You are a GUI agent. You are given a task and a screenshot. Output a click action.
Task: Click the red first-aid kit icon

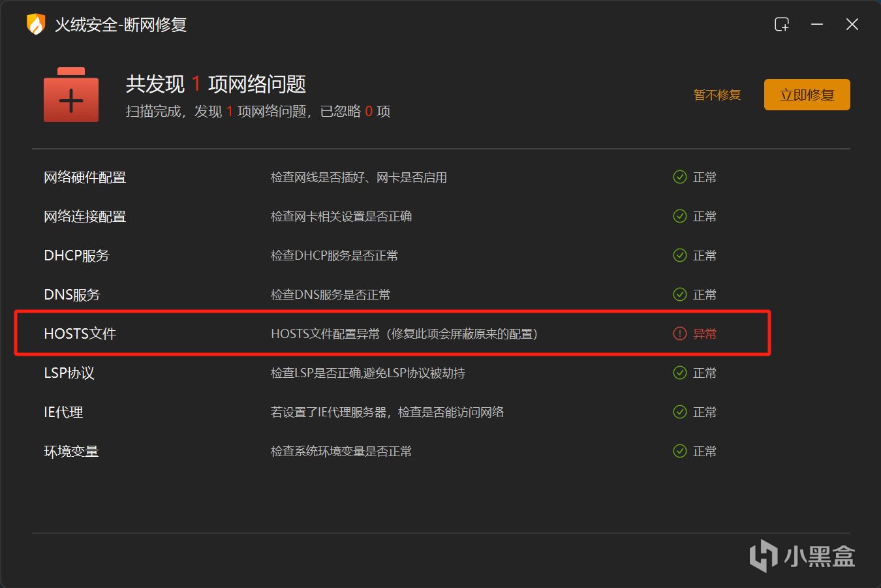[71, 95]
